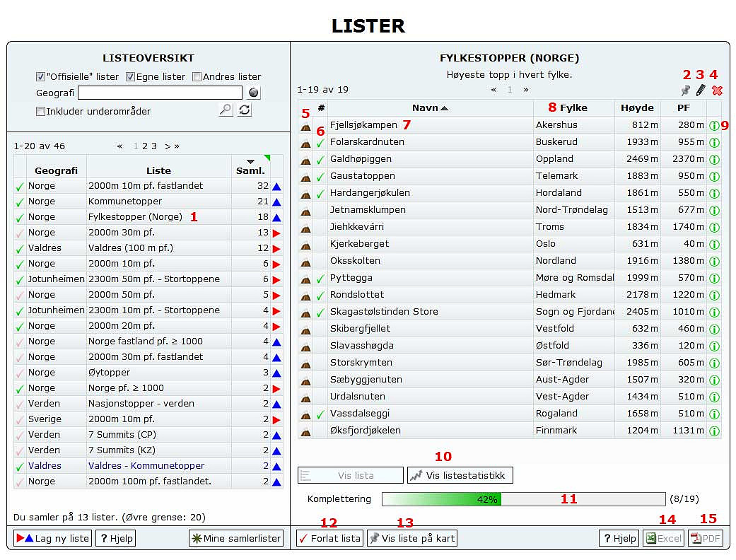This screenshot has height=560, width=736.
Task: Click the refresh arrows icon in Listeoversikt
Action: [245, 110]
